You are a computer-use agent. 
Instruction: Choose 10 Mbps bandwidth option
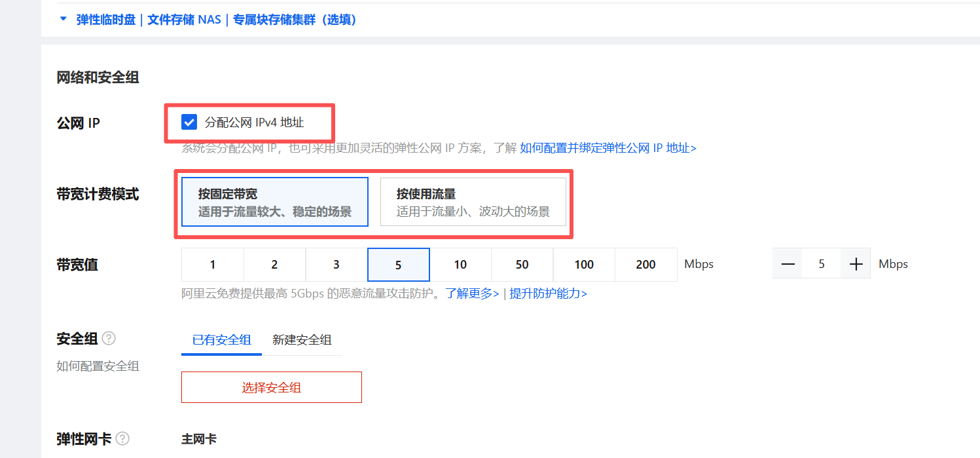click(x=460, y=265)
